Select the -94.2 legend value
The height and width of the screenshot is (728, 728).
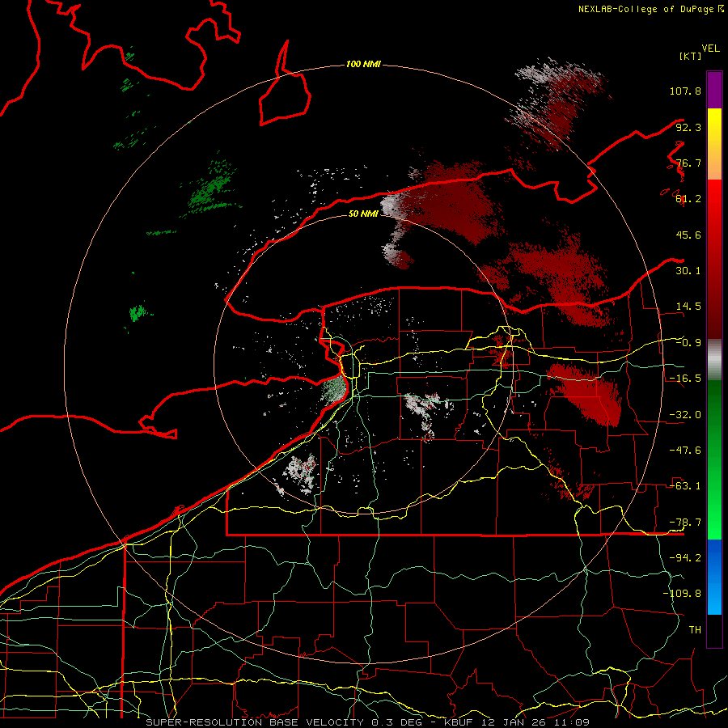click(685, 557)
